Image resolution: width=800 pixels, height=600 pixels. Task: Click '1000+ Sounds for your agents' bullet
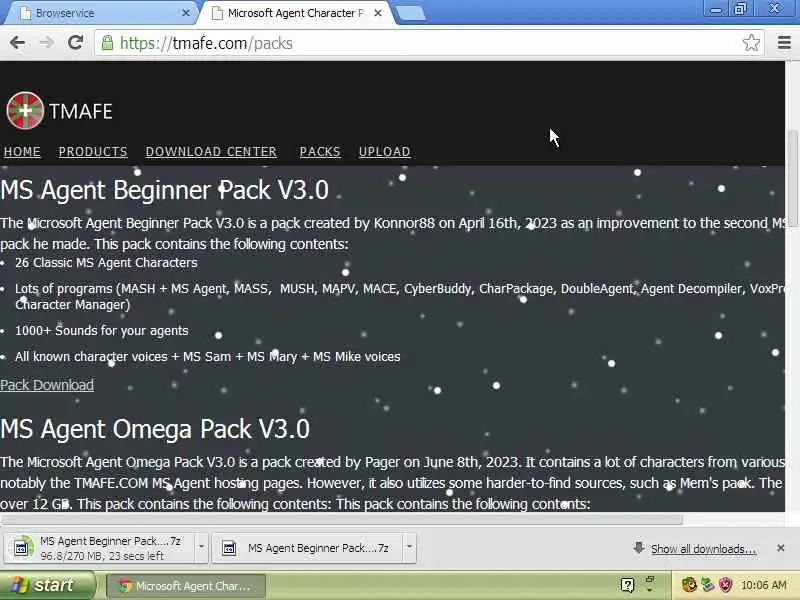click(102, 331)
